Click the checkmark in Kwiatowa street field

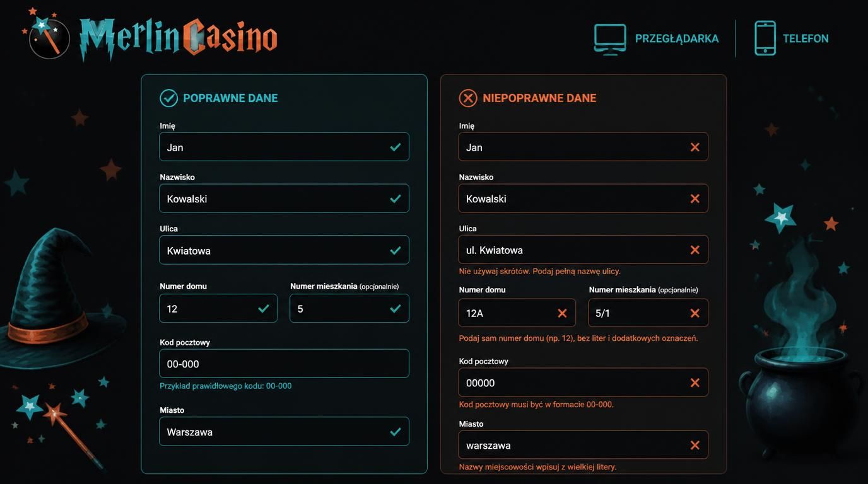pos(396,250)
